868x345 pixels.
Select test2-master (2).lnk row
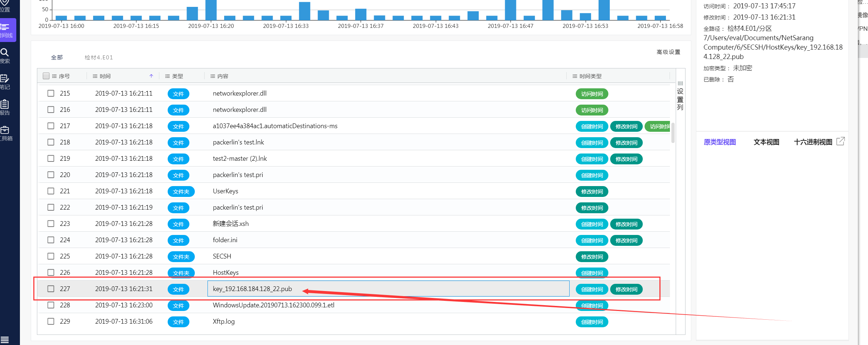point(353,159)
